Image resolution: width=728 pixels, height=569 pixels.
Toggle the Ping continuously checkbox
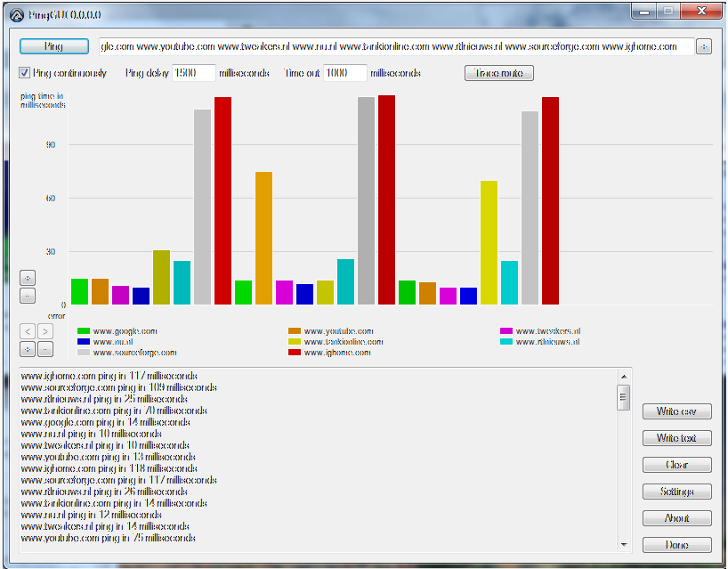tap(24, 73)
